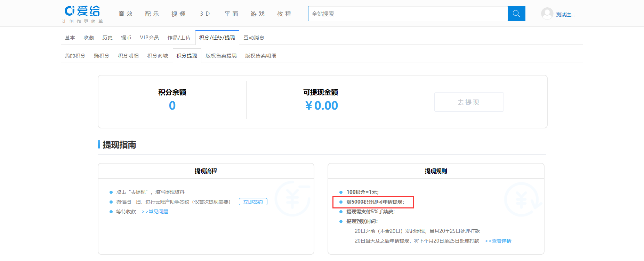Open the user avatar profile
Screen dimensions: 644x261
tap(547, 14)
